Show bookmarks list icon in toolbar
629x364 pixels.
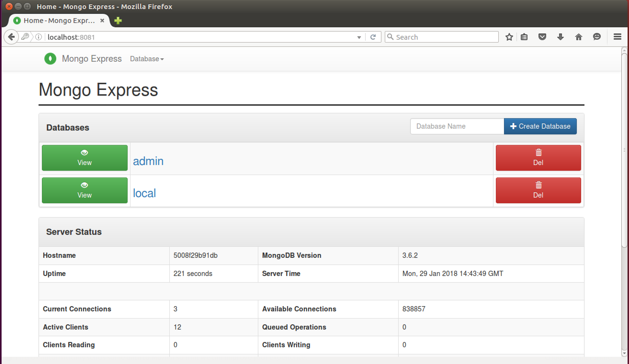524,37
